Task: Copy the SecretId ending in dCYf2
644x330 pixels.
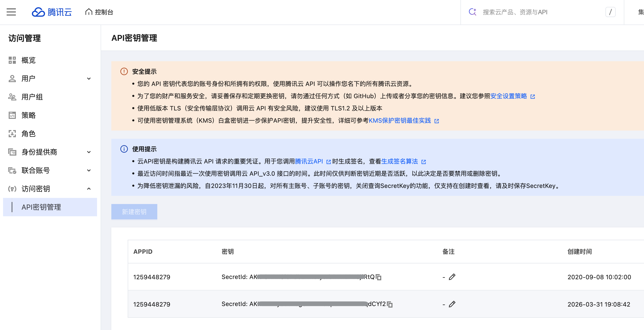Action: [390, 304]
